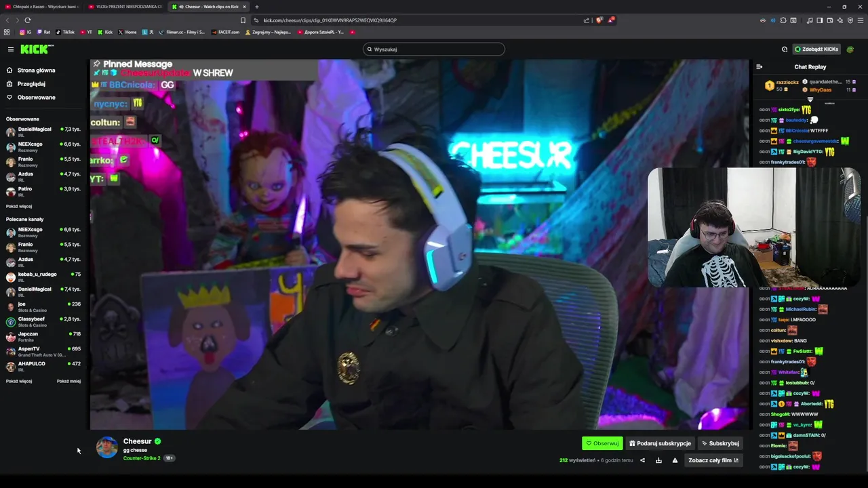The height and width of the screenshot is (488, 868).
Task: Click the share clip icon below the video
Action: [642, 460]
